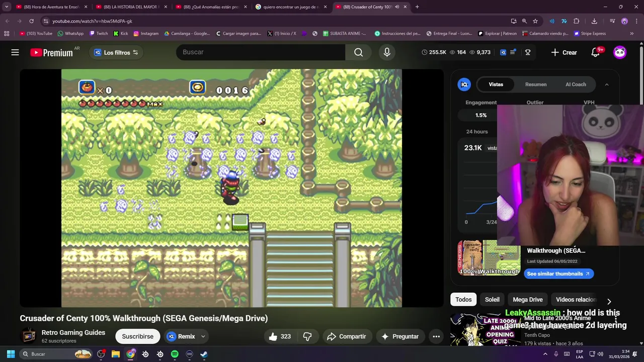
Task: Open the Chrome three-dot menu
Action: [635, 21]
